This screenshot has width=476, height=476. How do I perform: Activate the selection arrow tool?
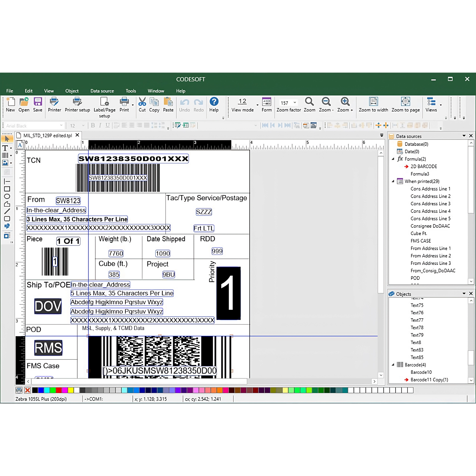pos(7,139)
